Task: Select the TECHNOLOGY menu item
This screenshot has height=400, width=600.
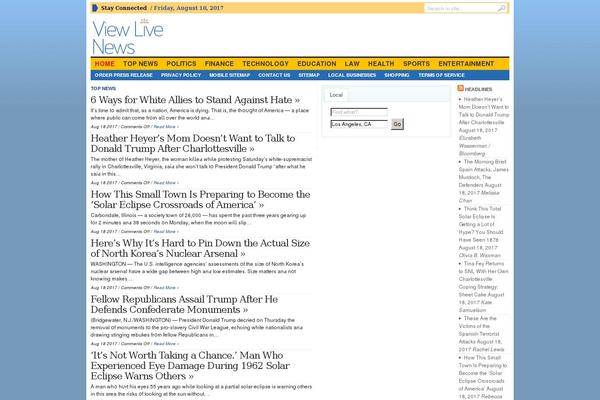Action: click(266, 64)
